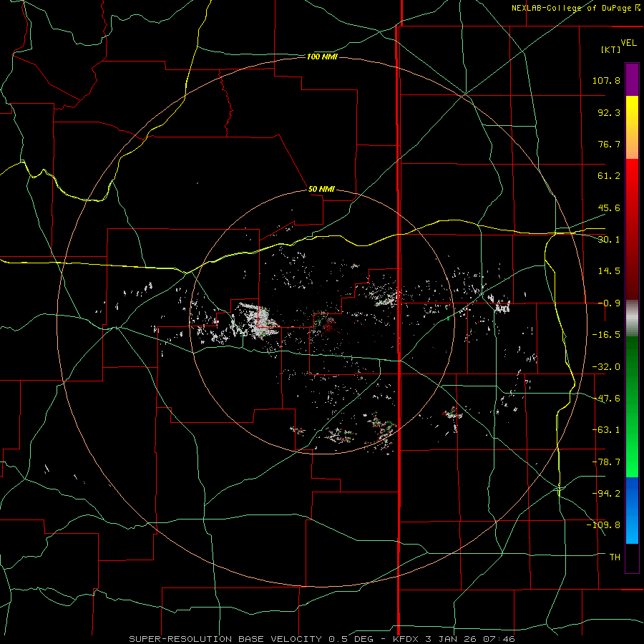Select the -63.1 velocity scale label
This screenshot has height=644, width=644.
coord(606,430)
